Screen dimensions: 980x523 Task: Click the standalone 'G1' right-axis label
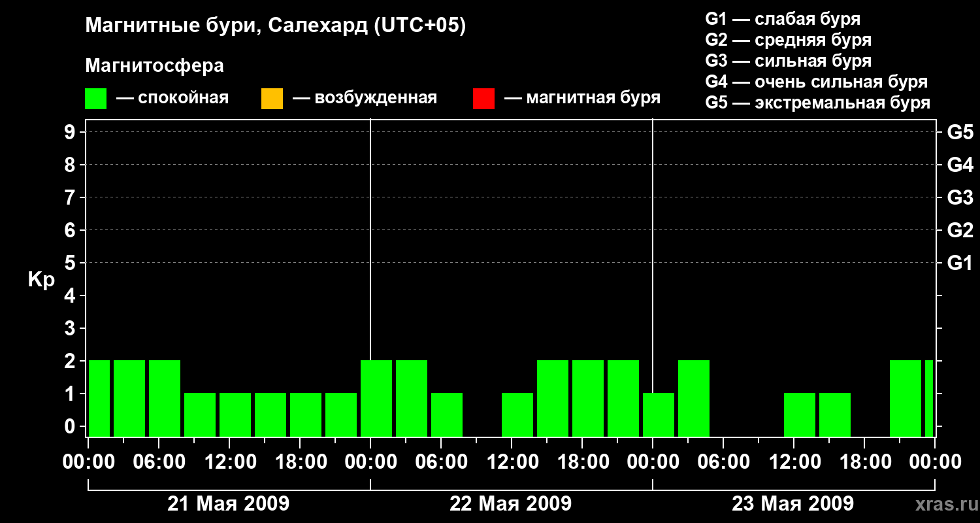click(960, 263)
